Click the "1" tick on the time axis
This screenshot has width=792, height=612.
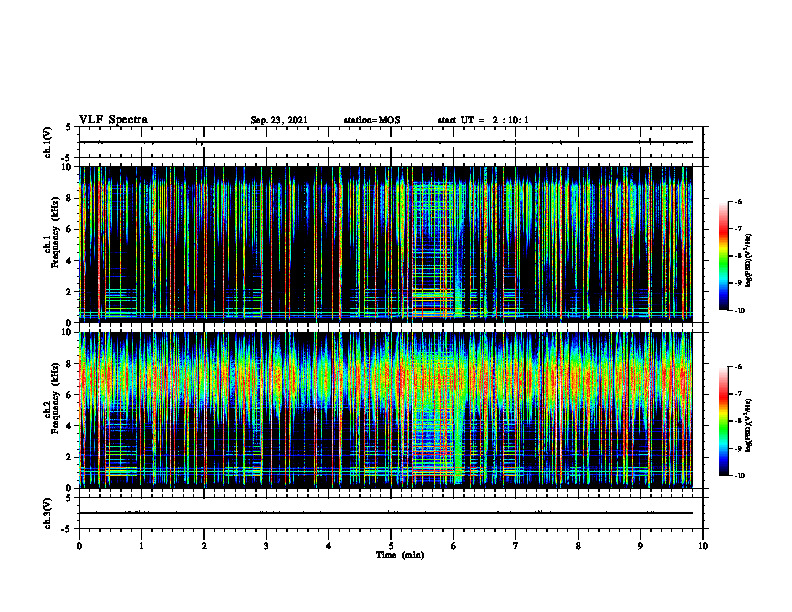(x=141, y=546)
